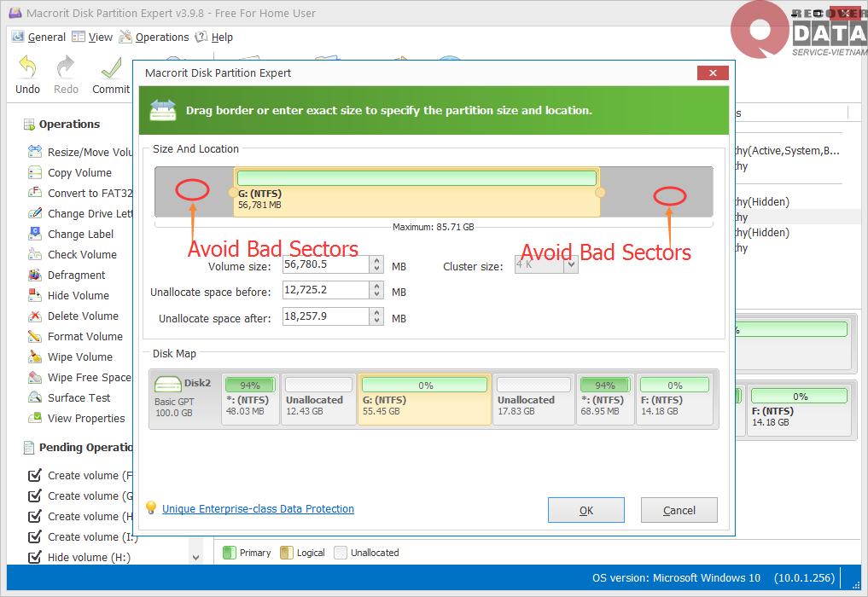Click the Commit checkmark icon

111,67
